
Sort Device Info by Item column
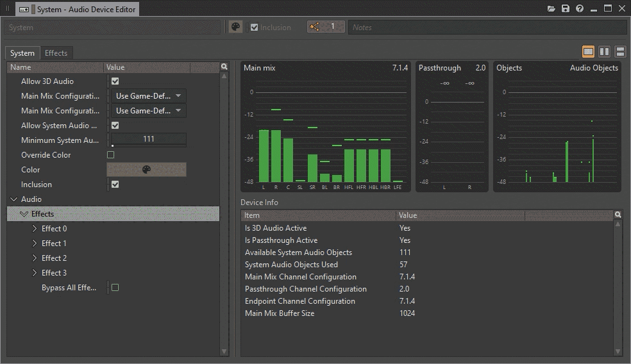click(318, 215)
